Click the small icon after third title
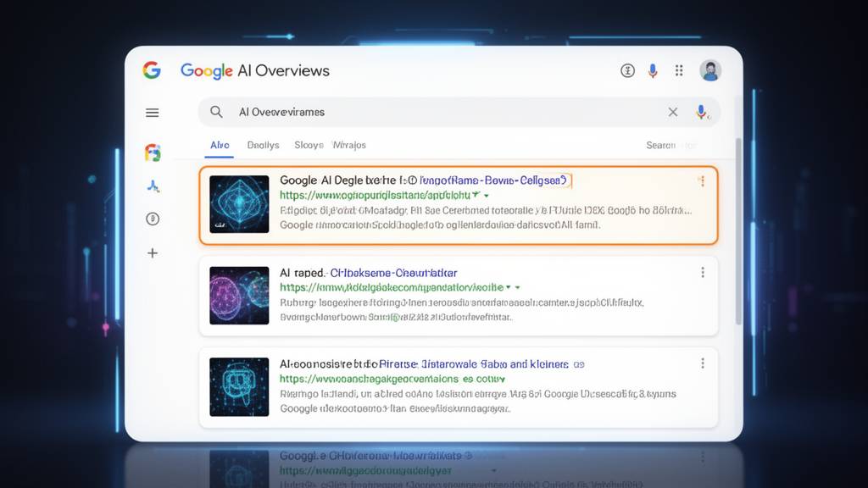868x488 pixels. pos(579,364)
